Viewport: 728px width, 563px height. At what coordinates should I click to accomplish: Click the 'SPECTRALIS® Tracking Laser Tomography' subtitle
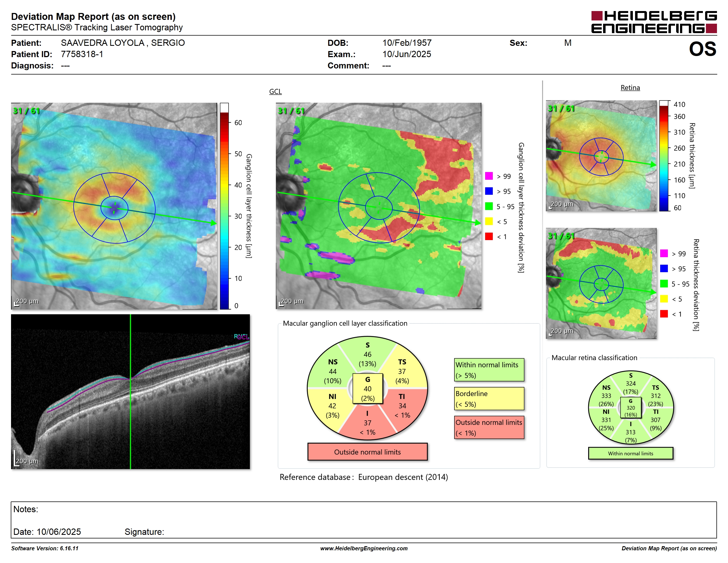pyautogui.click(x=97, y=27)
